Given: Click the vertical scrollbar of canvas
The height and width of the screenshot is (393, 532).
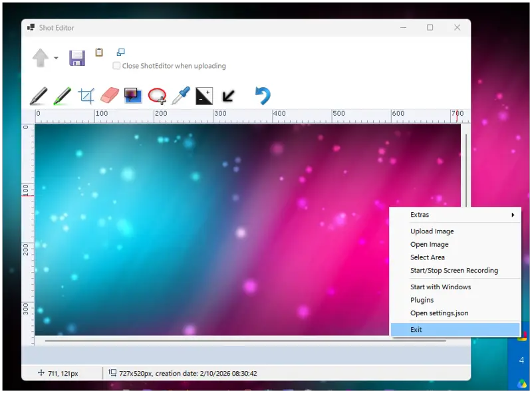Looking at the screenshot, I should click(466, 170).
